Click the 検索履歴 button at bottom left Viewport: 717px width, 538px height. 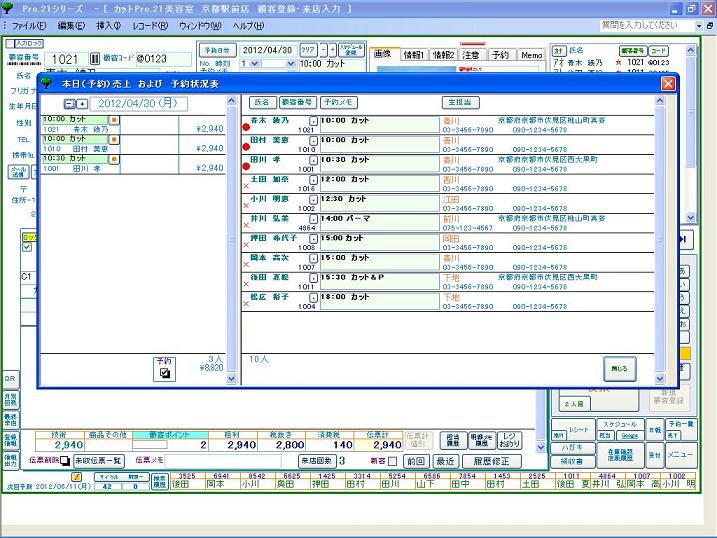point(159,482)
